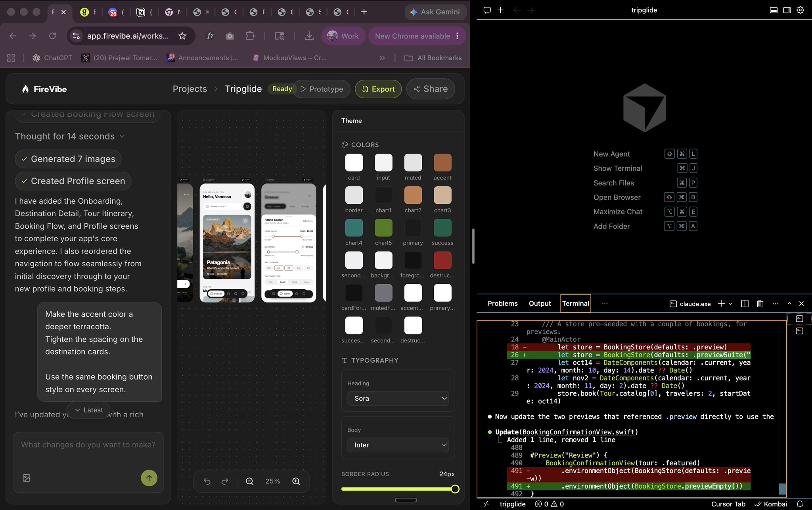812x510 pixels.
Task: Send the prompt with the arrow button
Action: click(x=149, y=478)
